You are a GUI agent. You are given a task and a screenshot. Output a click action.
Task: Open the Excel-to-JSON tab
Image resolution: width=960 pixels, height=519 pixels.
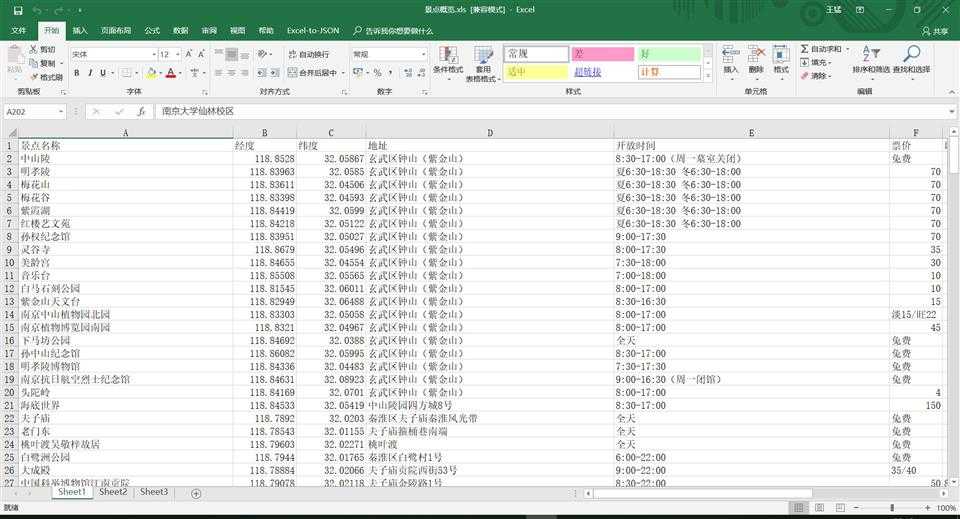pyautogui.click(x=313, y=31)
